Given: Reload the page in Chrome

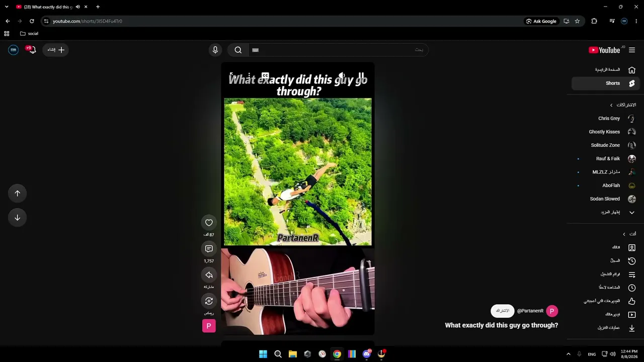Looking at the screenshot, I should [32, 21].
